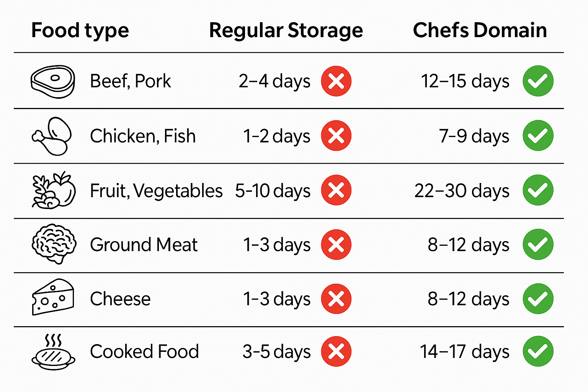Click the Fruit, Vegetables label
Image resolution: width=588 pixels, height=392 pixels.
tap(156, 191)
